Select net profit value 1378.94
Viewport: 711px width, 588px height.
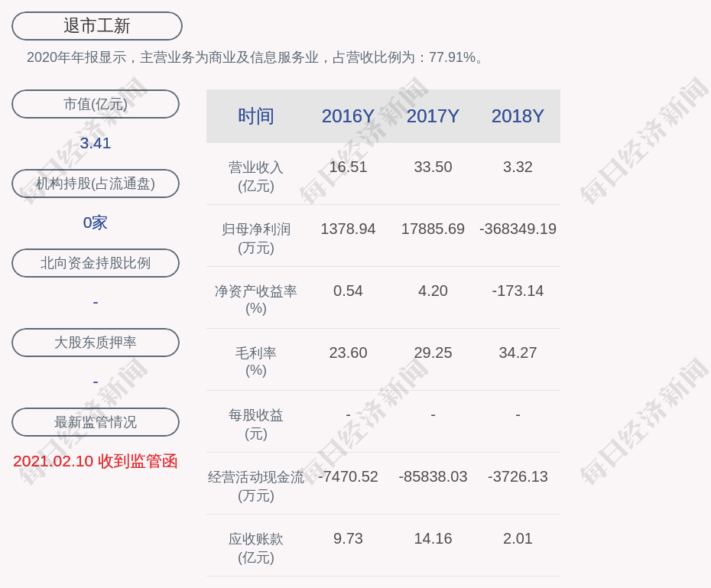pos(348,229)
